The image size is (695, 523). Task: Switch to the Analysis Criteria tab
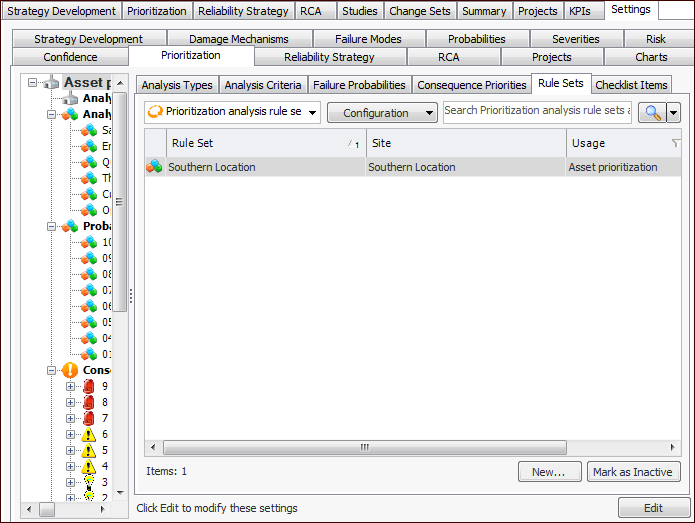[263, 85]
